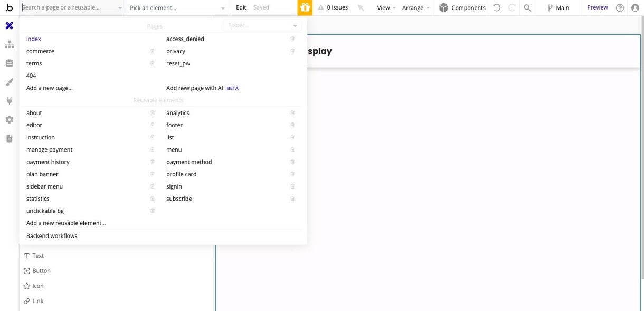Open the Settings gear tab
The width and height of the screenshot is (644, 311).
click(10, 120)
